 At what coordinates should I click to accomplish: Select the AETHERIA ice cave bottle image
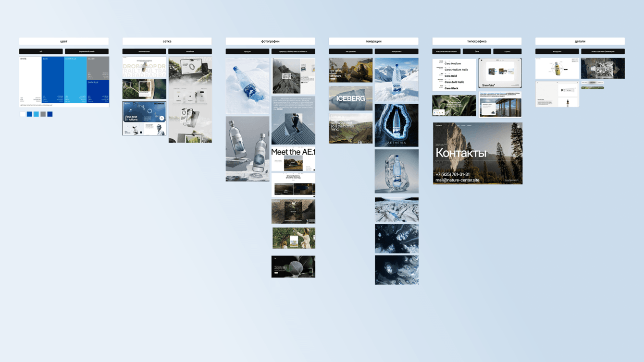pyautogui.click(x=396, y=125)
